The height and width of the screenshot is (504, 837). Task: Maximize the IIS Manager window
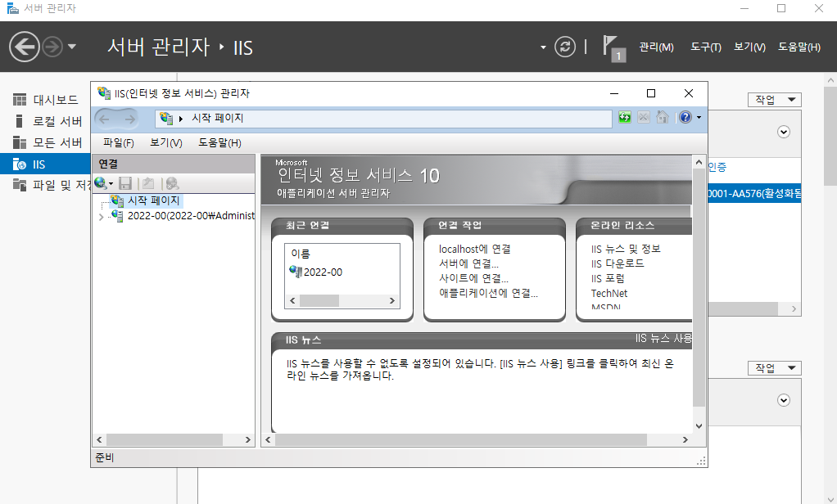coord(651,93)
